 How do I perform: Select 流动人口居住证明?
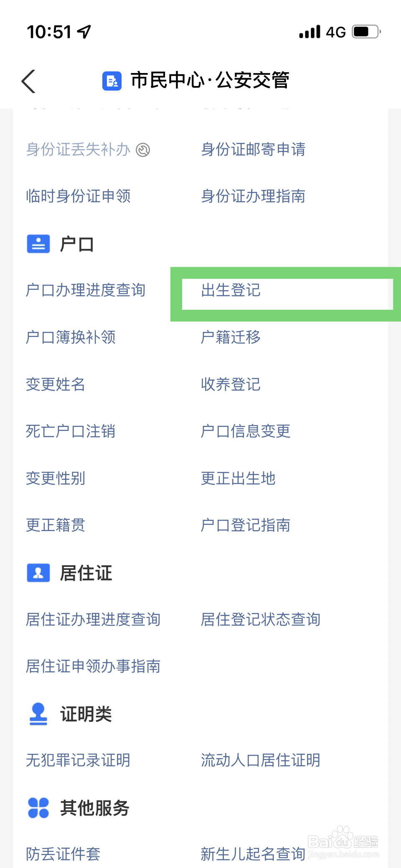click(261, 760)
